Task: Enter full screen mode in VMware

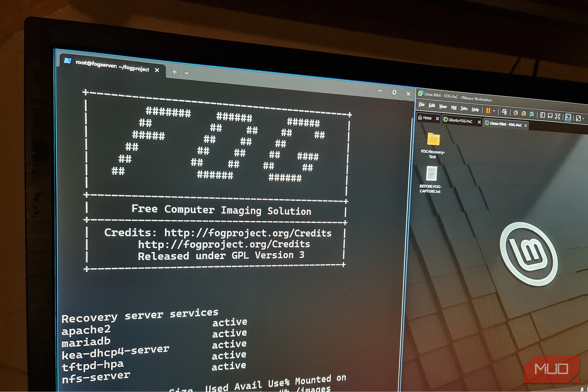Action: point(557,116)
